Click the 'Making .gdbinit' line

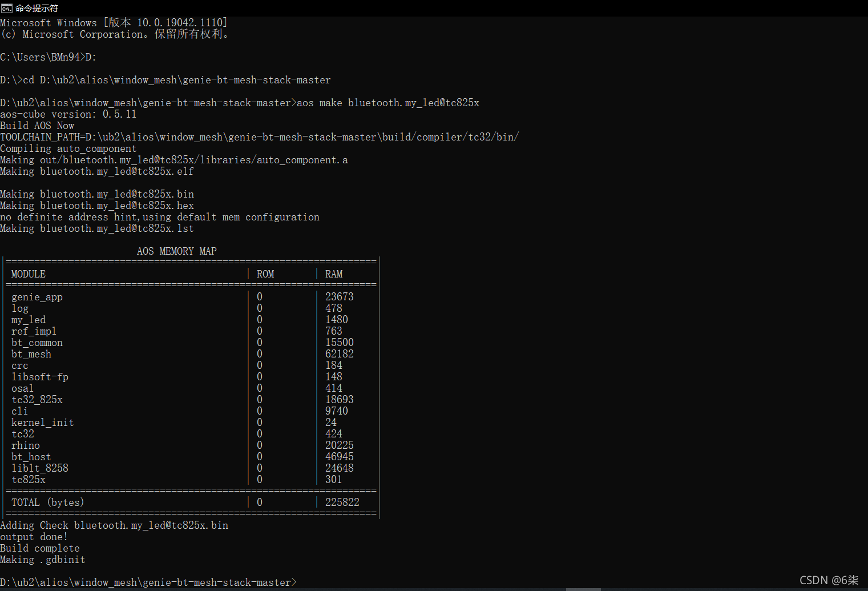pyautogui.click(x=43, y=560)
